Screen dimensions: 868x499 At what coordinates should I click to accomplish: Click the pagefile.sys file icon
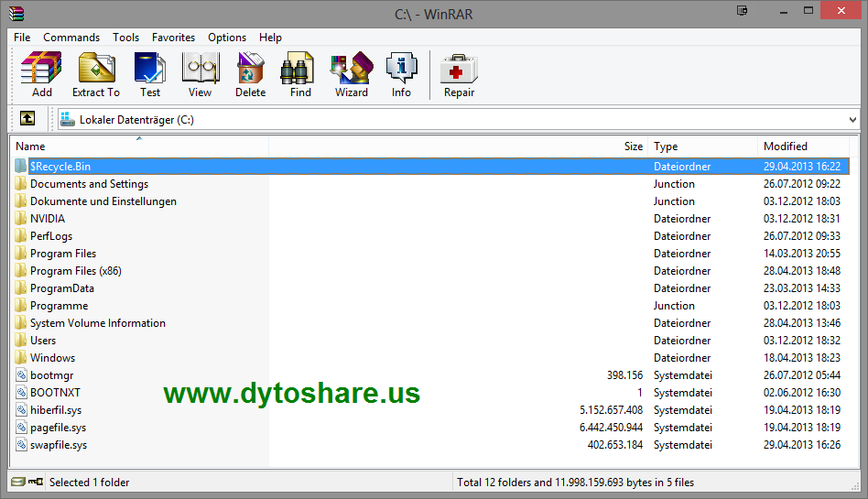pyautogui.click(x=21, y=427)
